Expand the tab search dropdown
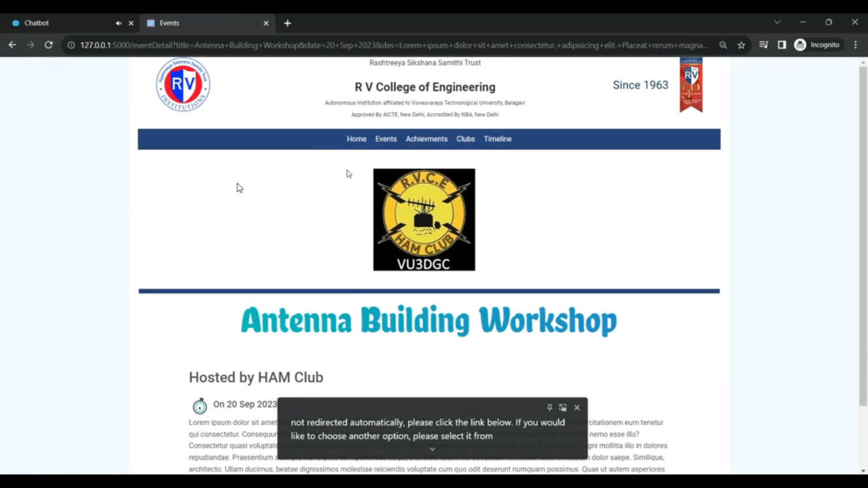 777,23
